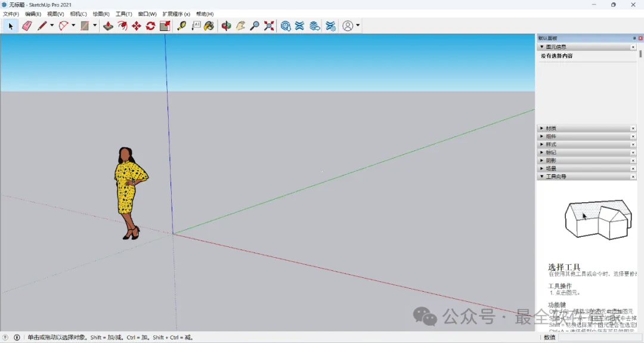The image size is (644, 343).
Task: Click the 选择工具 heading text
Action: (564, 267)
